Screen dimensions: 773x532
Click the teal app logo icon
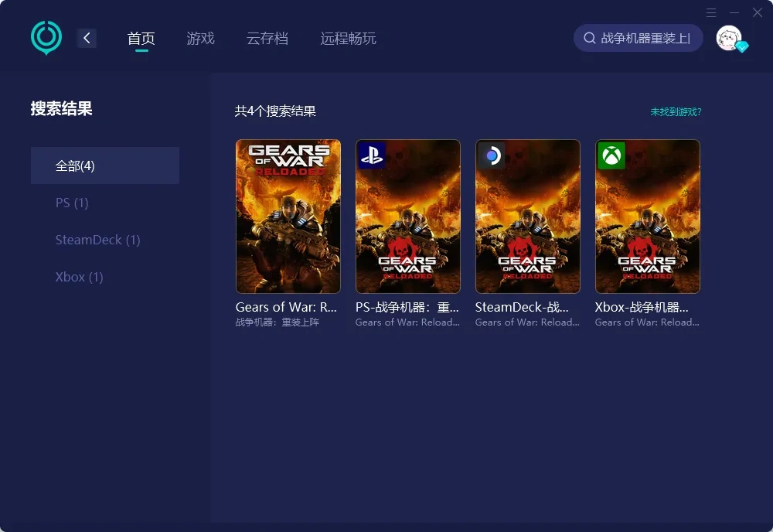[46, 37]
